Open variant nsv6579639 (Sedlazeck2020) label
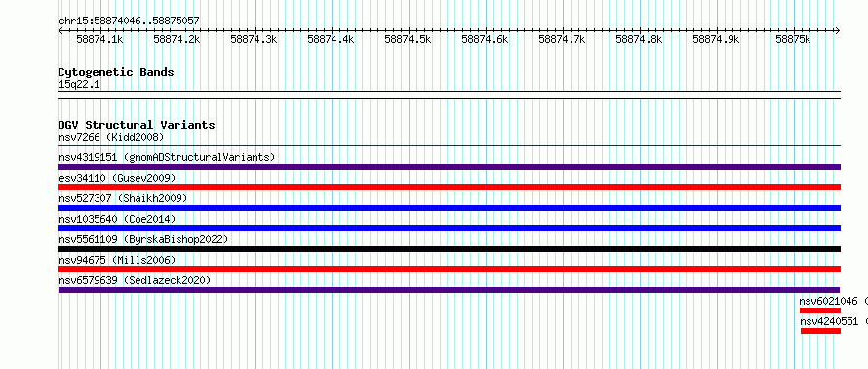Screen dimensions: 868x369 (135, 280)
